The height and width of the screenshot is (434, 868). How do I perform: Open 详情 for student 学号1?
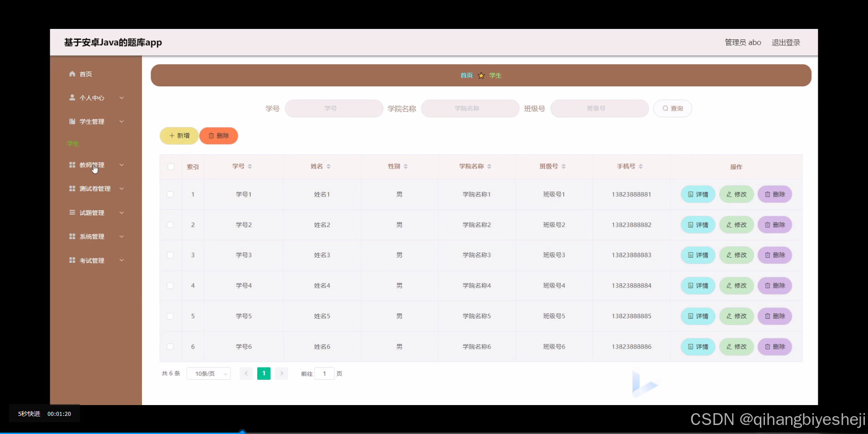pyautogui.click(x=697, y=194)
